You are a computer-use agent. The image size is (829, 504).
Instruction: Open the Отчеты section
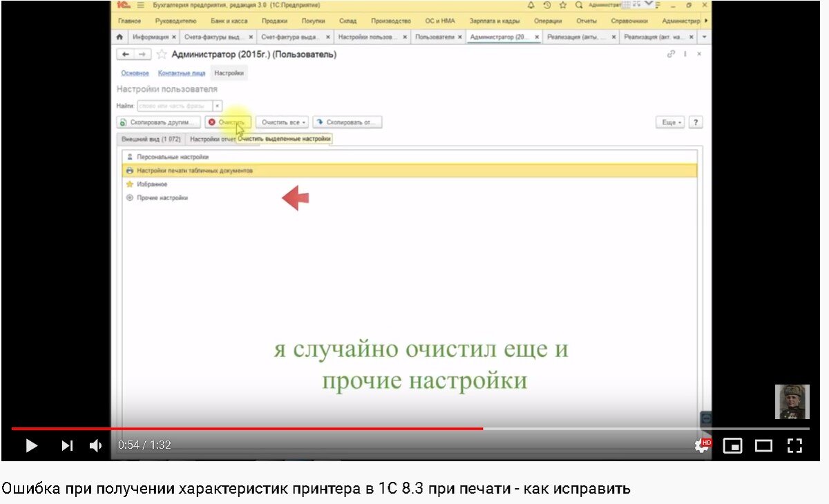point(586,21)
